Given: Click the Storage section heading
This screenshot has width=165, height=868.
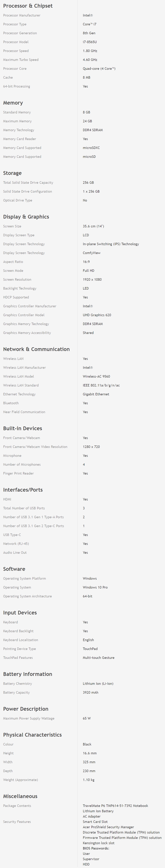Looking at the screenshot, I should [x=12, y=173].
